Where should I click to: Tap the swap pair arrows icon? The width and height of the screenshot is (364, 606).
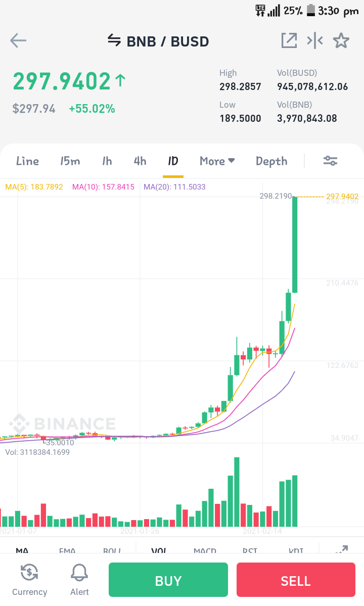coord(114,40)
